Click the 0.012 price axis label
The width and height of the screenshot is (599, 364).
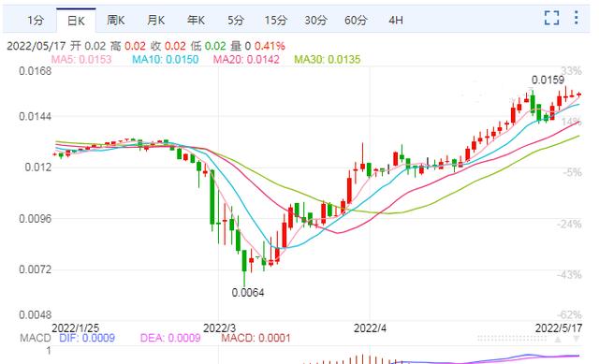click(38, 167)
